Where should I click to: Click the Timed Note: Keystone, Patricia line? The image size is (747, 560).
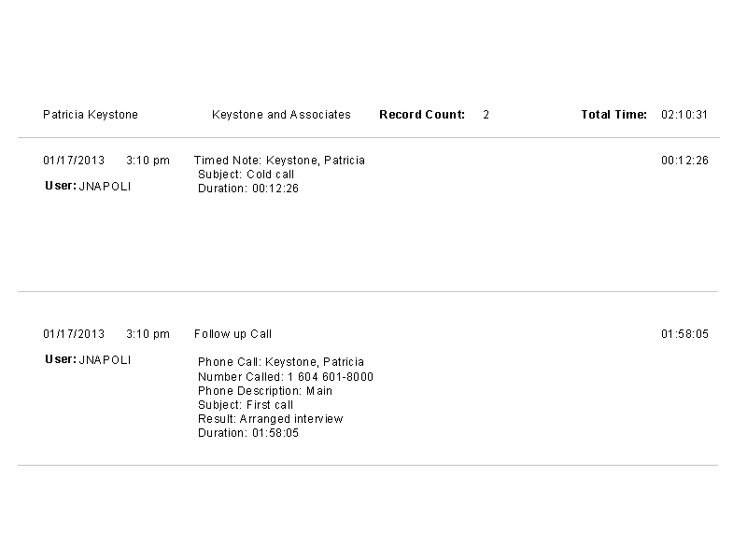pos(279,161)
